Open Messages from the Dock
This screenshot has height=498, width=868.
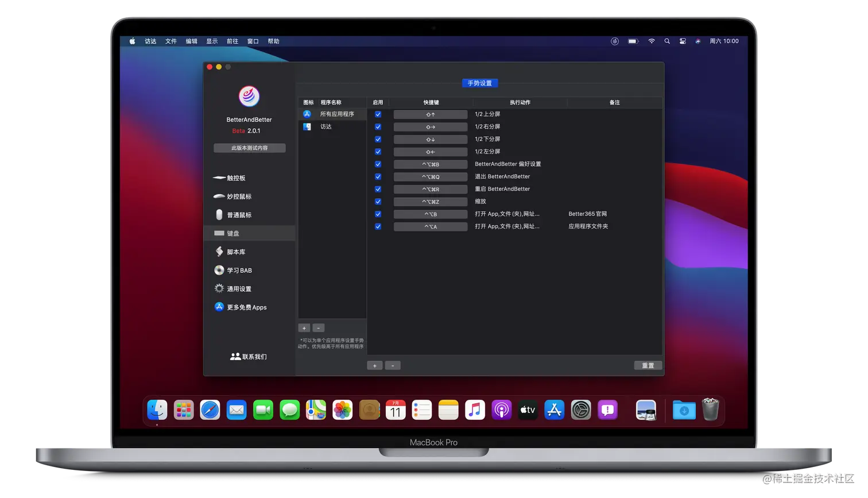point(289,410)
